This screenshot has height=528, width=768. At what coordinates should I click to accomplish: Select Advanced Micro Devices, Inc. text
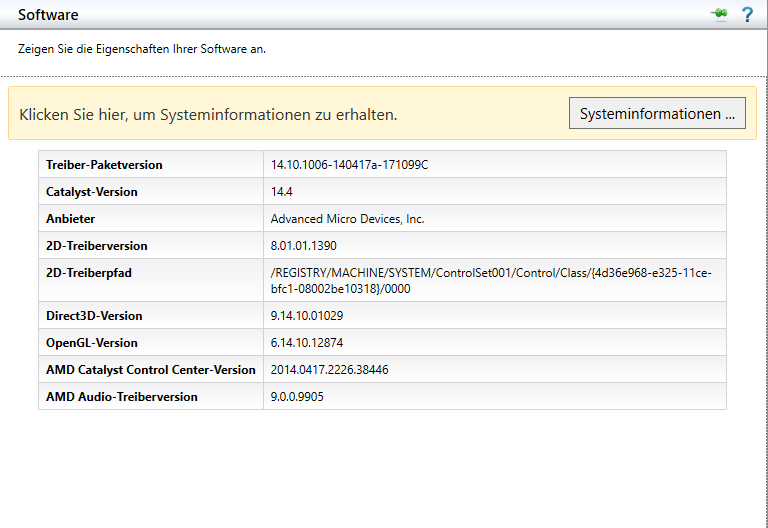347,218
